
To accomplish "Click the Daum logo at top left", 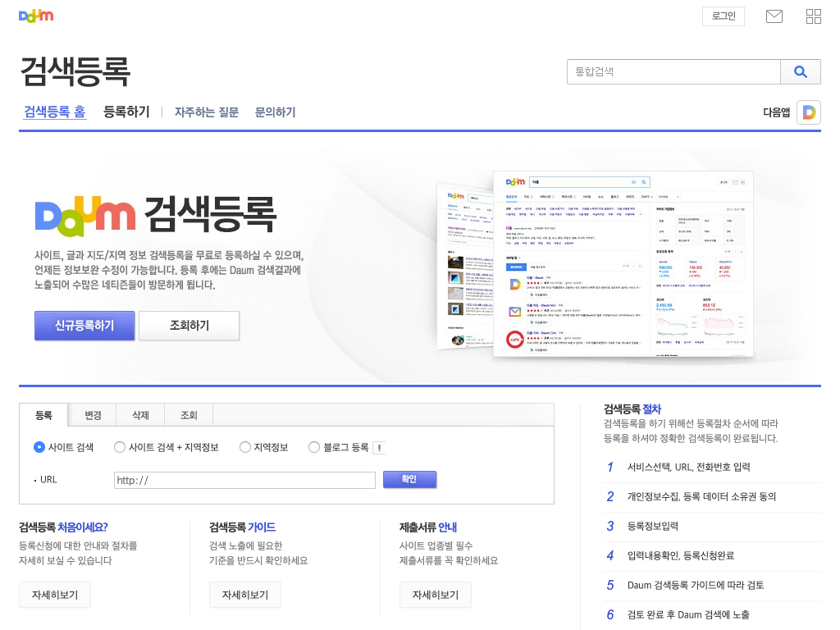I will pyautogui.click(x=36, y=16).
